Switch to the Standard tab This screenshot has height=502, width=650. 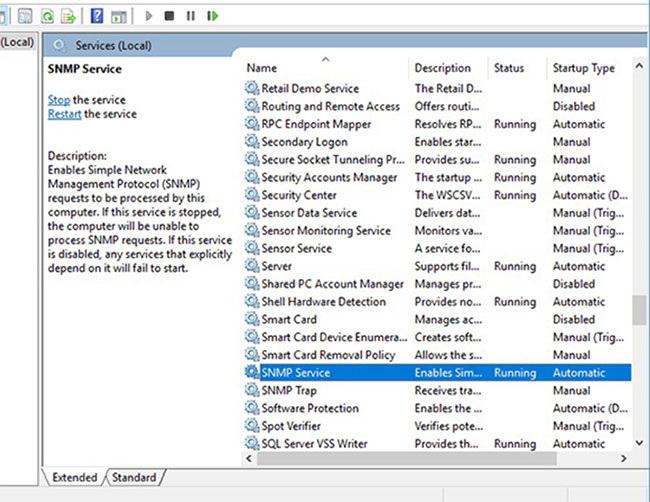point(133,478)
